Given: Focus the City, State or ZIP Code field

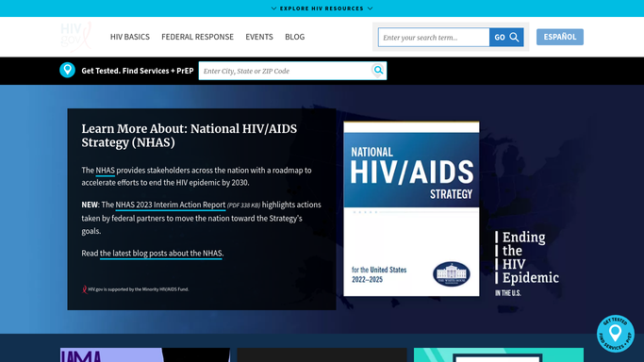Looking at the screenshot, I should (x=286, y=71).
